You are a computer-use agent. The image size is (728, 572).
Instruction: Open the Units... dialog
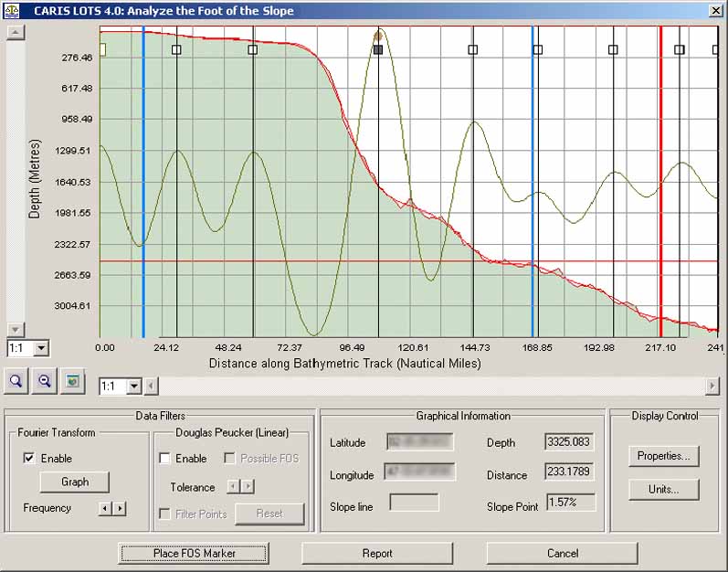(663, 490)
